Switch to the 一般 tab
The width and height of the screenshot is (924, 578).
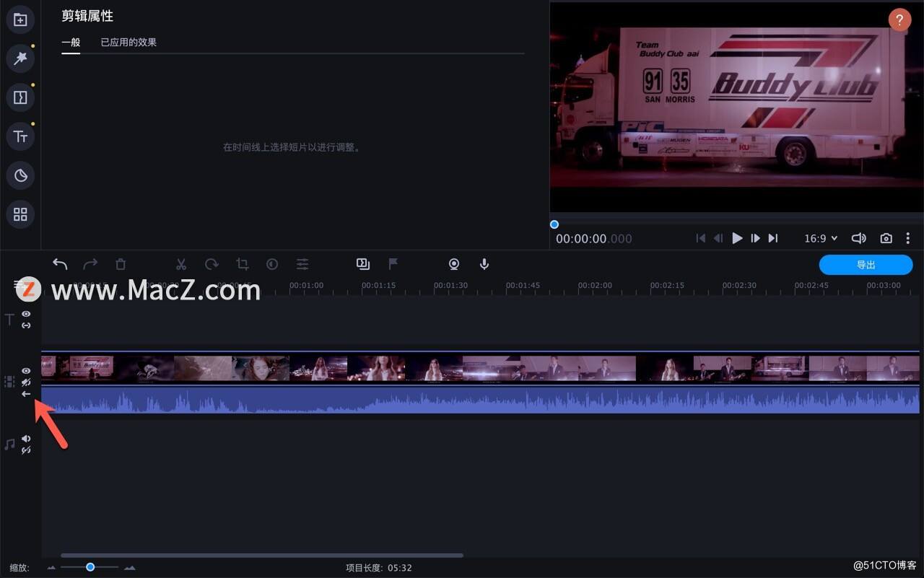coord(71,42)
